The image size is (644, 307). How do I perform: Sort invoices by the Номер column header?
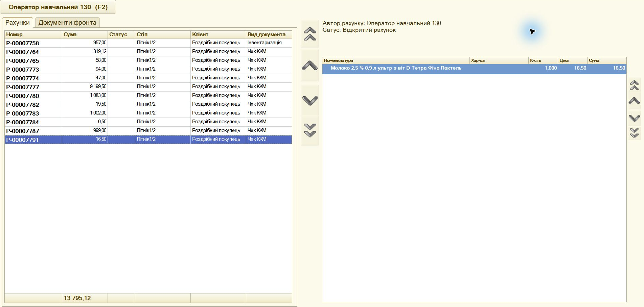coord(33,34)
